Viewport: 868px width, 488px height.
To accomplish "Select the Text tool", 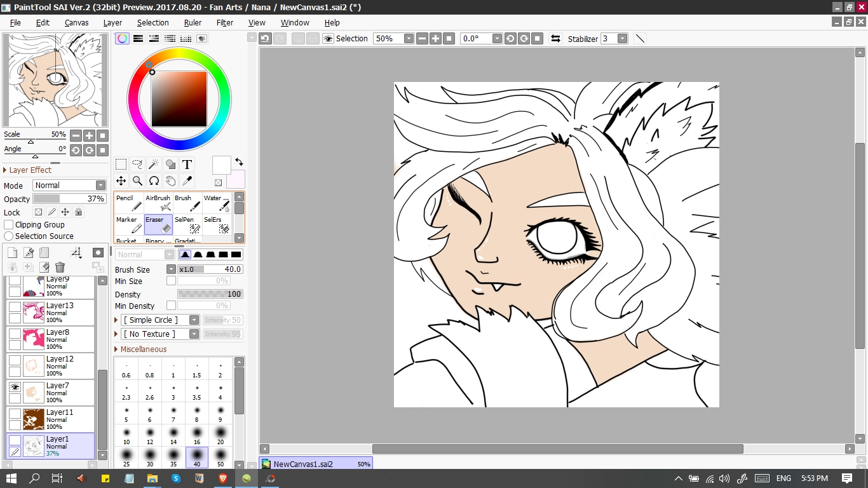I will tap(187, 165).
